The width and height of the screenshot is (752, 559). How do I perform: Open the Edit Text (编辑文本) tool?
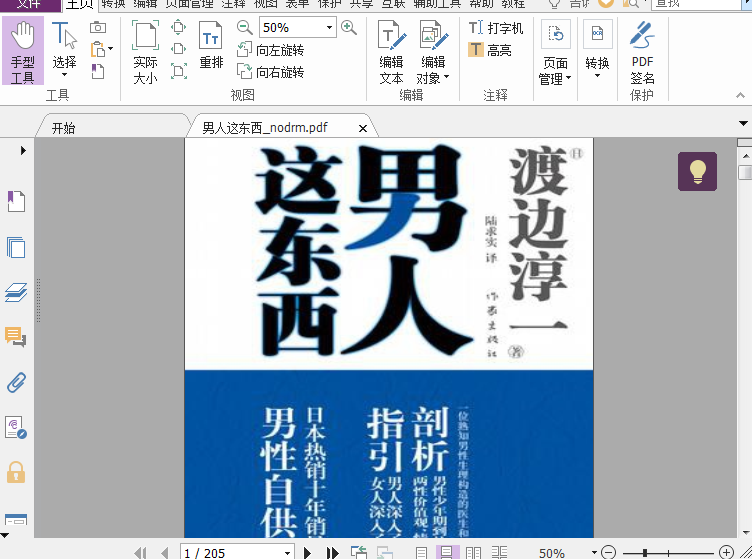pyautogui.click(x=391, y=52)
